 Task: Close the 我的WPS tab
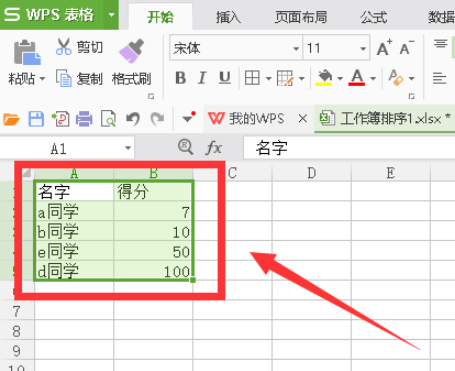pyautogui.click(x=303, y=118)
